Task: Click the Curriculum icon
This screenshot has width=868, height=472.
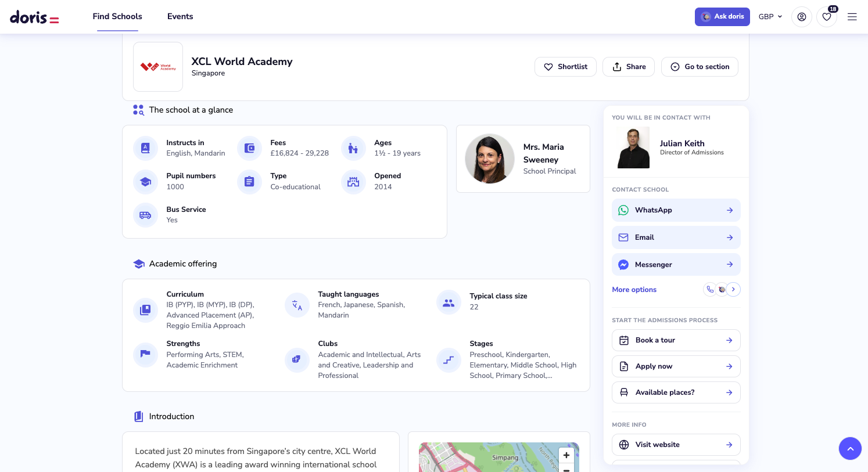Action: coord(145,310)
